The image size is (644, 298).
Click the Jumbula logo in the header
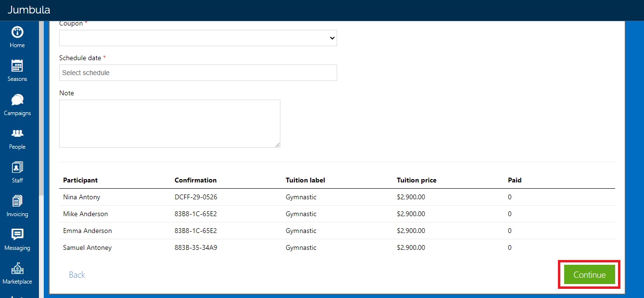coord(29,10)
